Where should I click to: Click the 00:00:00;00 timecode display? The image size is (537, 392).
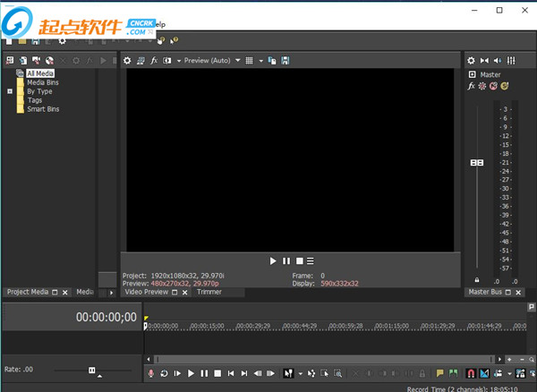pos(107,318)
